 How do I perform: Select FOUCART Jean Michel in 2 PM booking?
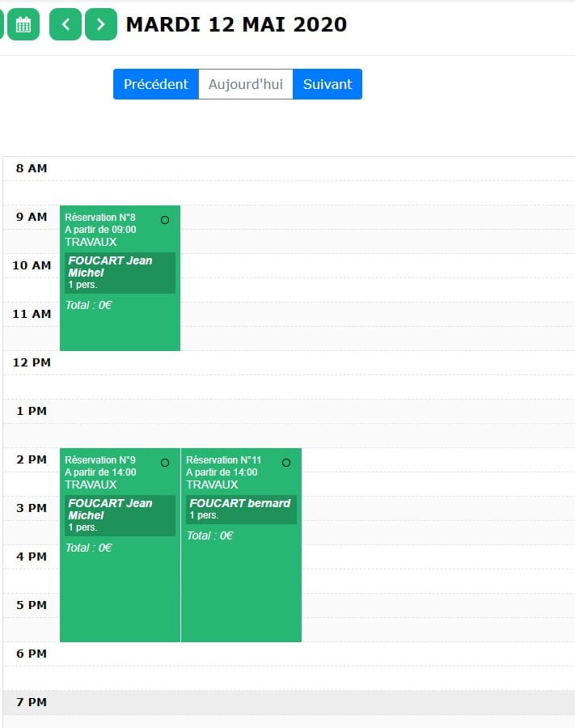[120, 515]
